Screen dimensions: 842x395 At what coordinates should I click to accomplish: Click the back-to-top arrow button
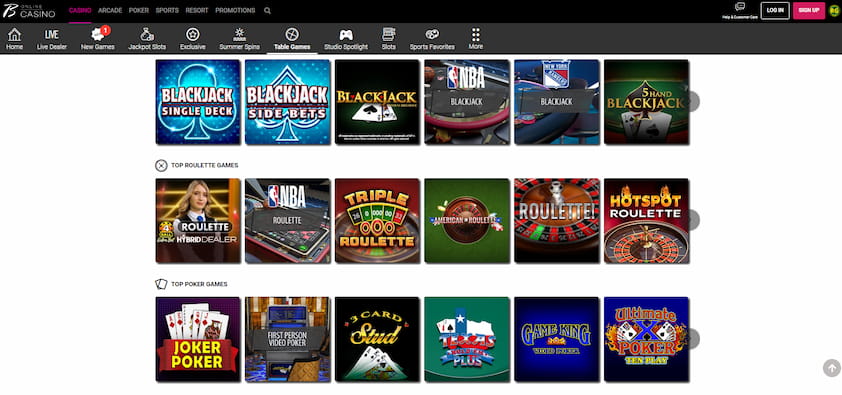pyautogui.click(x=832, y=368)
